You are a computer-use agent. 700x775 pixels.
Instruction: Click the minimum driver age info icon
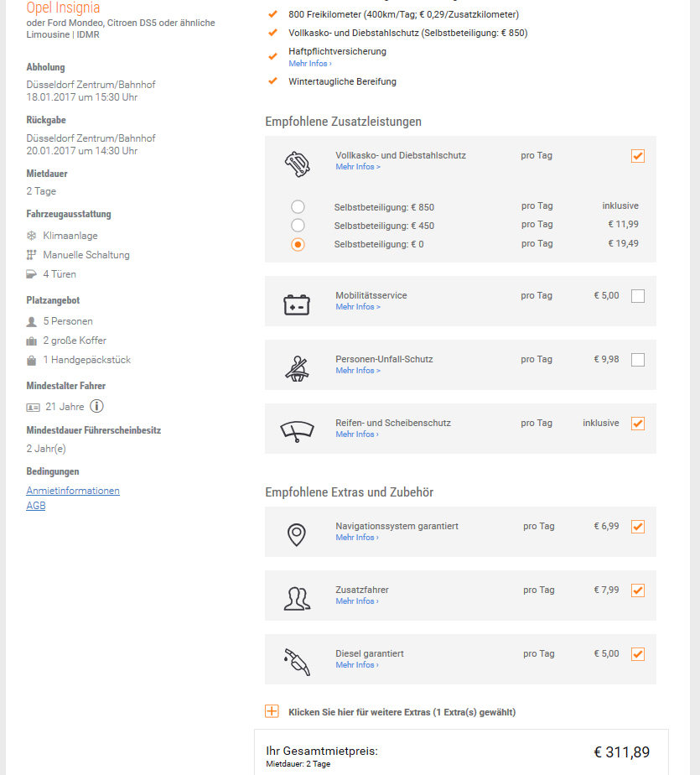97,407
